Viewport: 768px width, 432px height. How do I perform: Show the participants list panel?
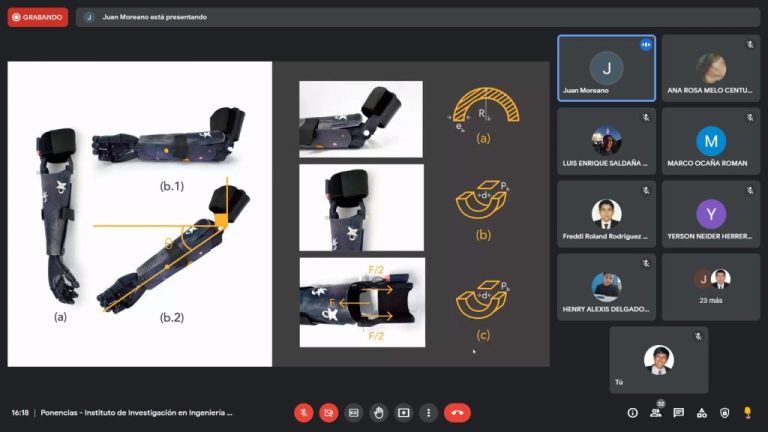(x=656, y=412)
